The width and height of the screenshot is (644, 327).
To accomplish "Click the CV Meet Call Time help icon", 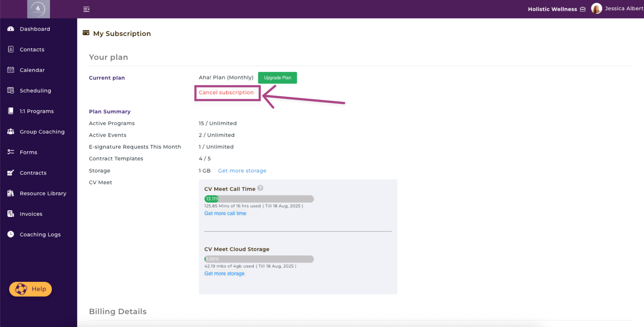I will [260, 188].
